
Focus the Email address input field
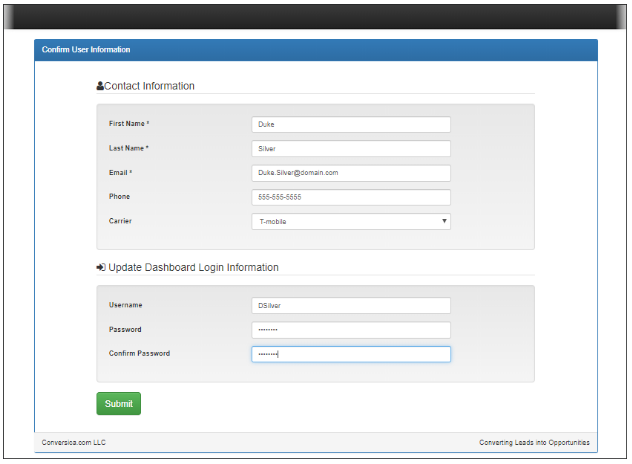[x=351, y=173]
